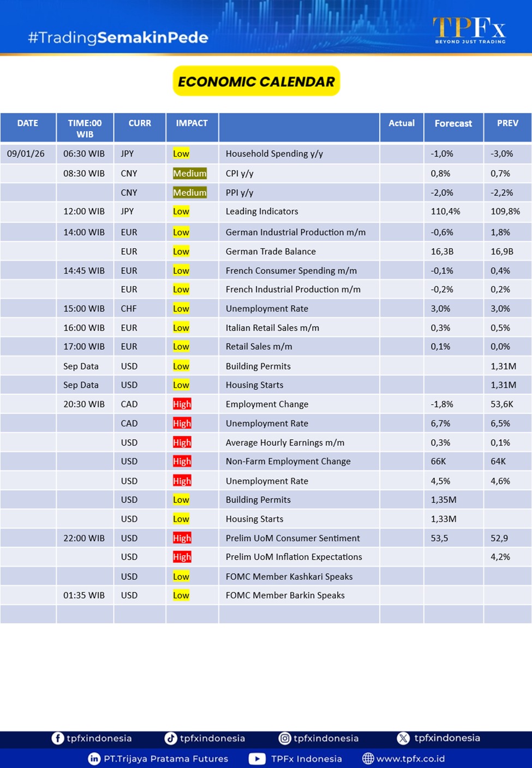Click the #TradingSemakinPede hashtag
The height and width of the screenshot is (768, 532).
(x=118, y=37)
